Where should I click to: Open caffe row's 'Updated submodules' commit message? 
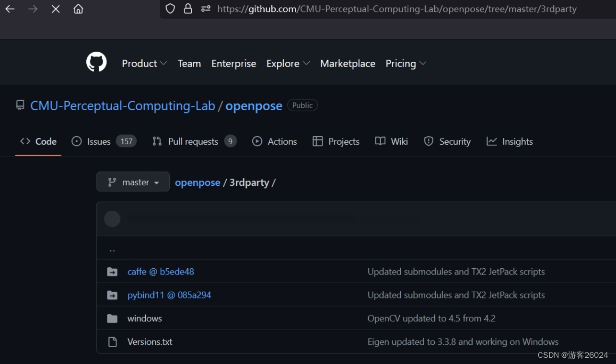point(456,272)
